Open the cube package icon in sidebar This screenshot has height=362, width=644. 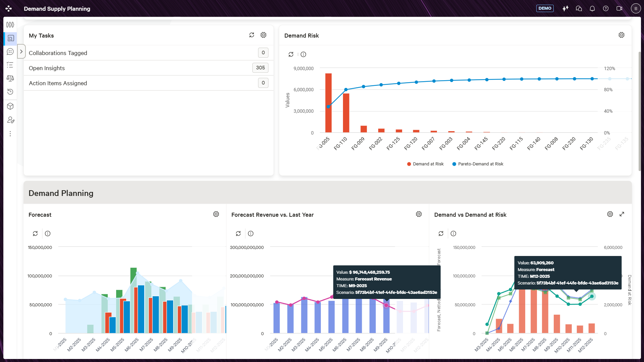pos(10,106)
